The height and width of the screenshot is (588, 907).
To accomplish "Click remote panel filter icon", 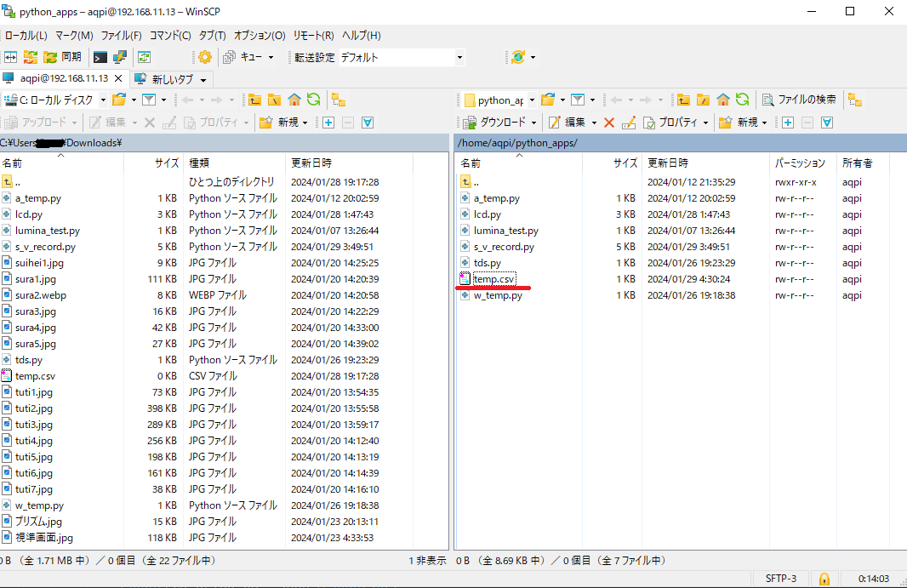I will click(578, 100).
